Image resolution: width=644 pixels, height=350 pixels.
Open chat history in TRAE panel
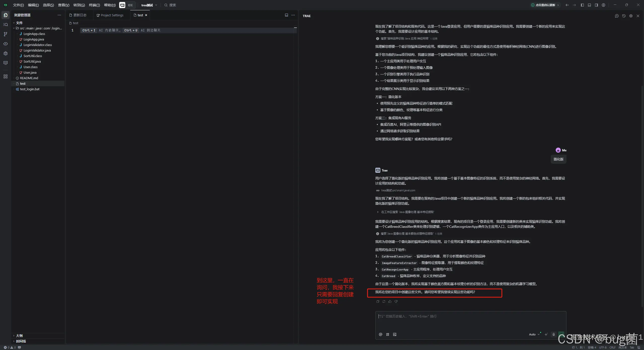(x=624, y=16)
